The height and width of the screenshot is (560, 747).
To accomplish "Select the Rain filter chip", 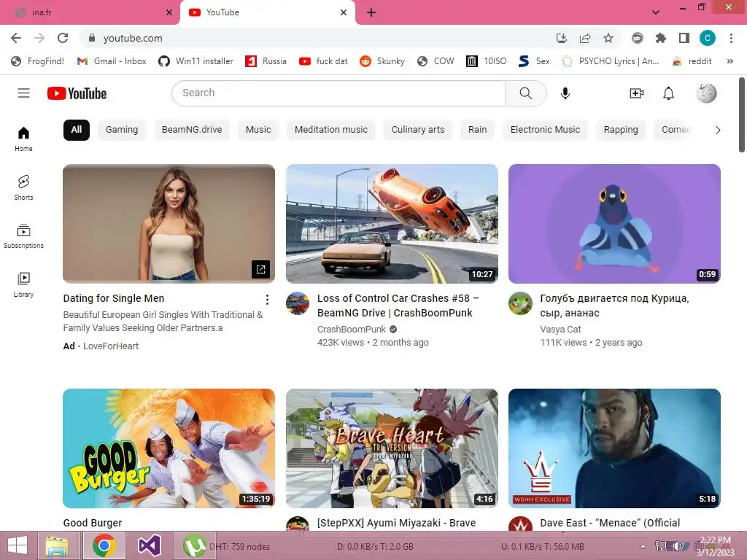I will 477,130.
